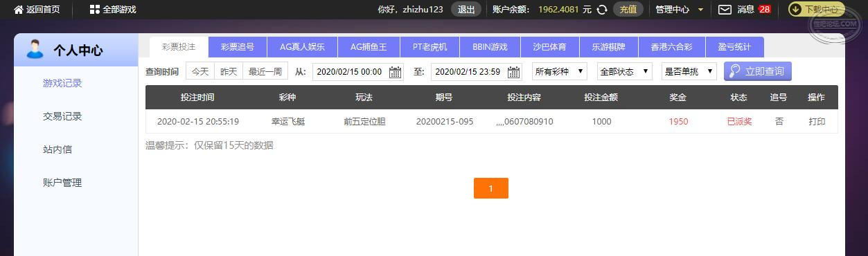Click the download icon on 下载中心
This screenshot has height=256, width=868.
tap(796, 10)
